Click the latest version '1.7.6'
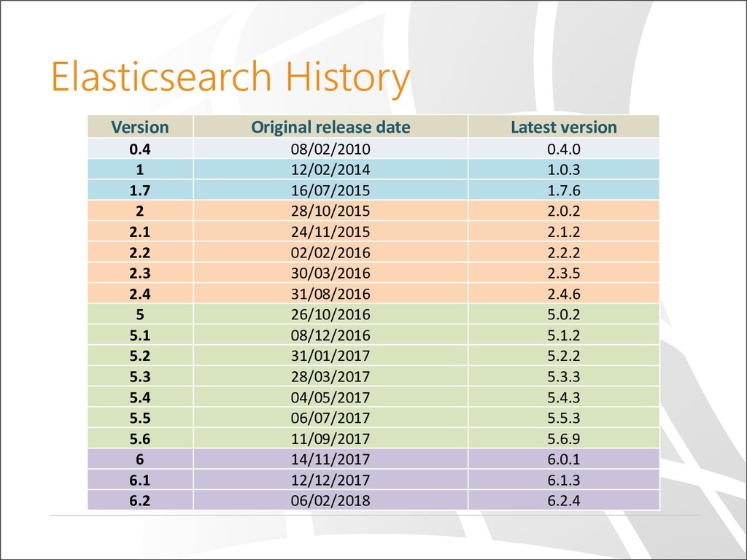747x560 pixels. (564, 190)
